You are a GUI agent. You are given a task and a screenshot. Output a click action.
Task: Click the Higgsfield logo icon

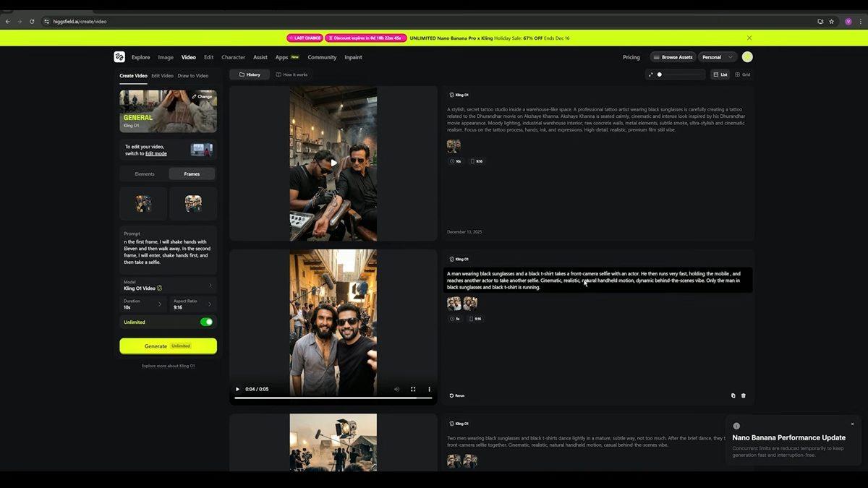click(x=119, y=57)
